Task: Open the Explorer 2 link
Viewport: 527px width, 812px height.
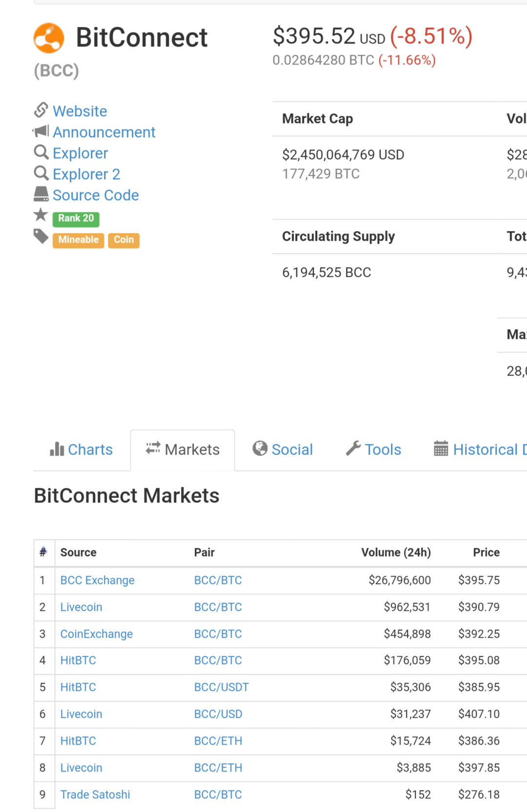Action: pyautogui.click(x=86, y=174)
